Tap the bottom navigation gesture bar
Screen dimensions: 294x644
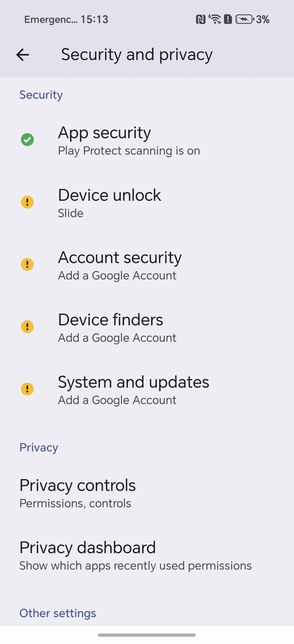pyautogui.click(x=147, y=635)
